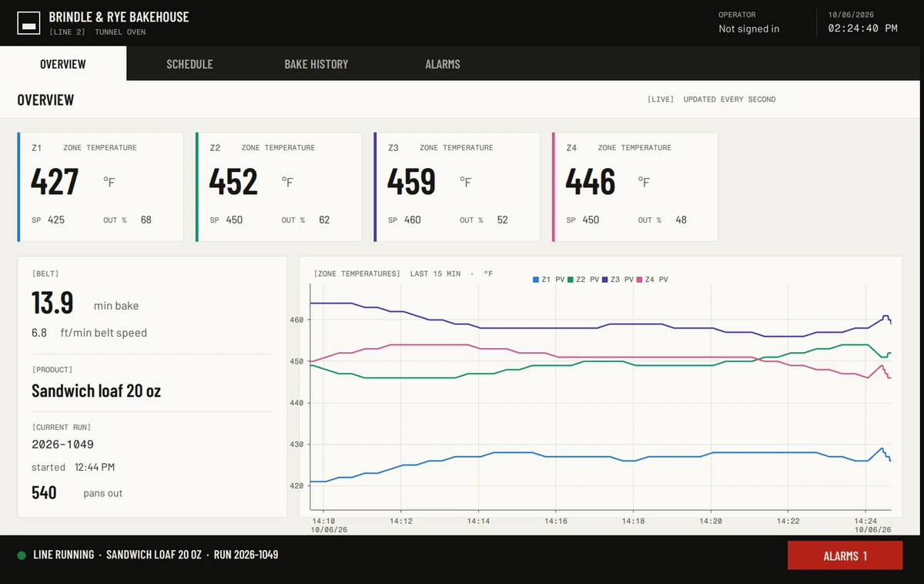Click the 14:16 tick on chart time axis
Viewport: 924px width, 584px height.
tap(556, 521)
